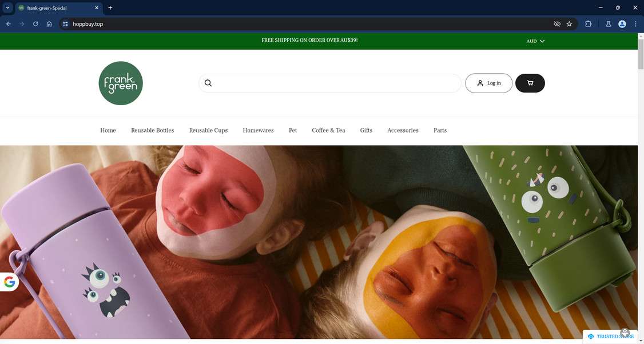Open Reusable Cups category
The height and width of the screenshot is (344, 644).
[x=208, y=130]
